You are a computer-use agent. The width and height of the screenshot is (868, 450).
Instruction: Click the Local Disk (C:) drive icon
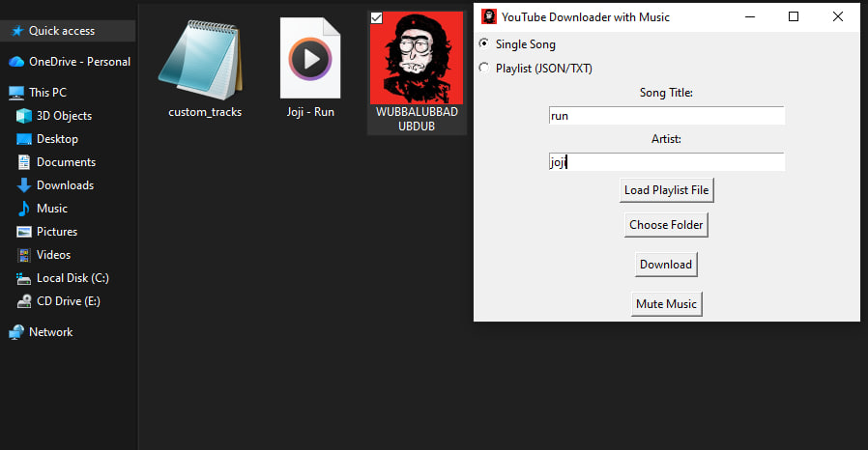pos(24,279)
